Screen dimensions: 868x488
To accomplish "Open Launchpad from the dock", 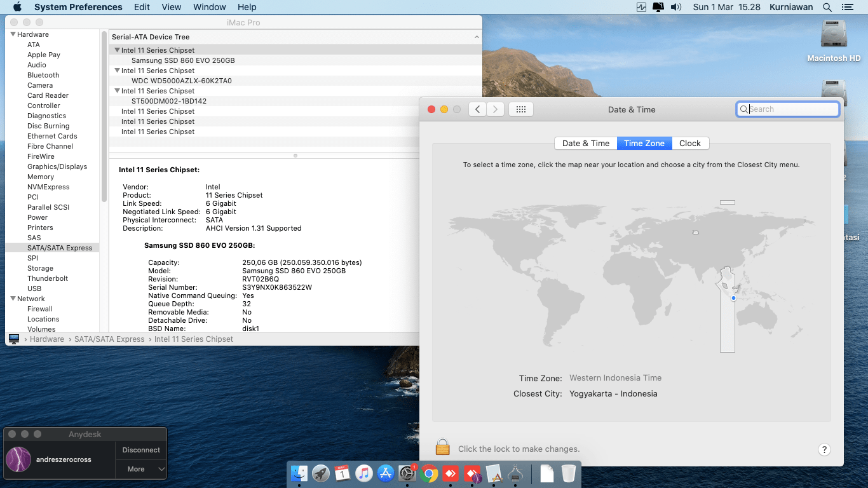I will [x=321, y=473].
